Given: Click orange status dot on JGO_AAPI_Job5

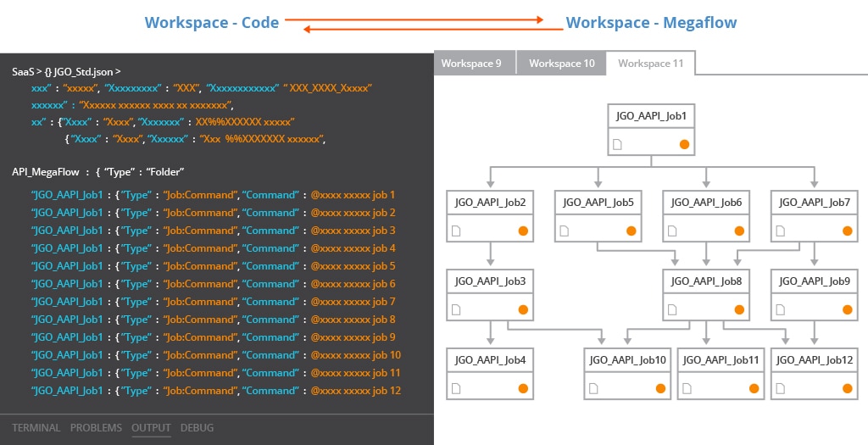Looking at the screenshot, I should click(631, 231).
